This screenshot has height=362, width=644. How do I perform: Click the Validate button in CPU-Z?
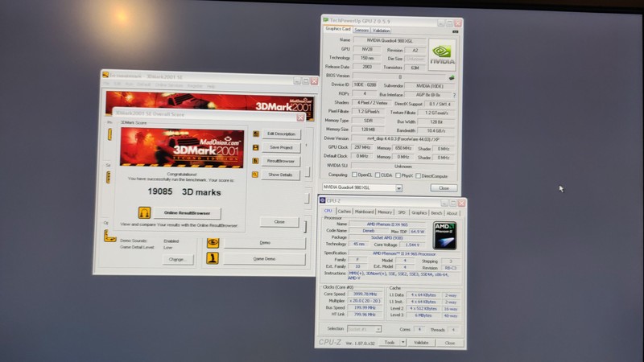(420, 343)
